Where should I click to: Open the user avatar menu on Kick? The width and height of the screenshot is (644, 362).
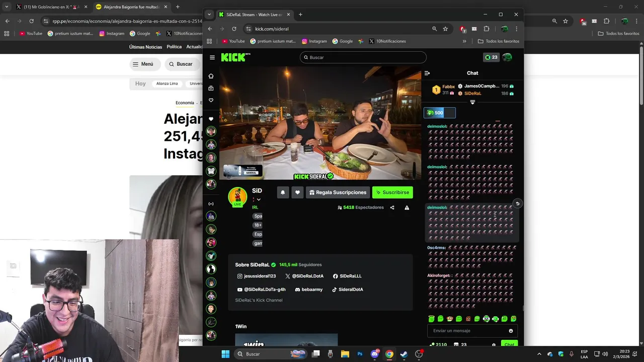pos(507,57)
